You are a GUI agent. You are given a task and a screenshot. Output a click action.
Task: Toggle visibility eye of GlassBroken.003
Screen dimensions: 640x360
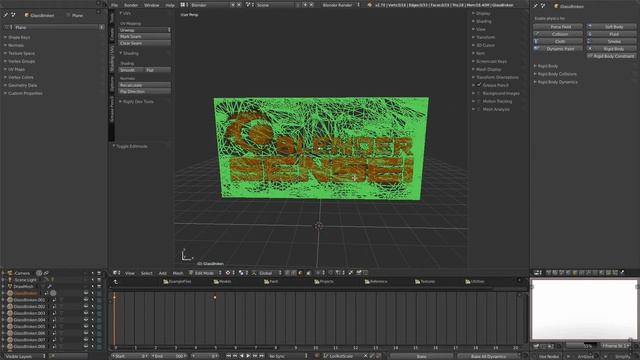tap(86, 313)
